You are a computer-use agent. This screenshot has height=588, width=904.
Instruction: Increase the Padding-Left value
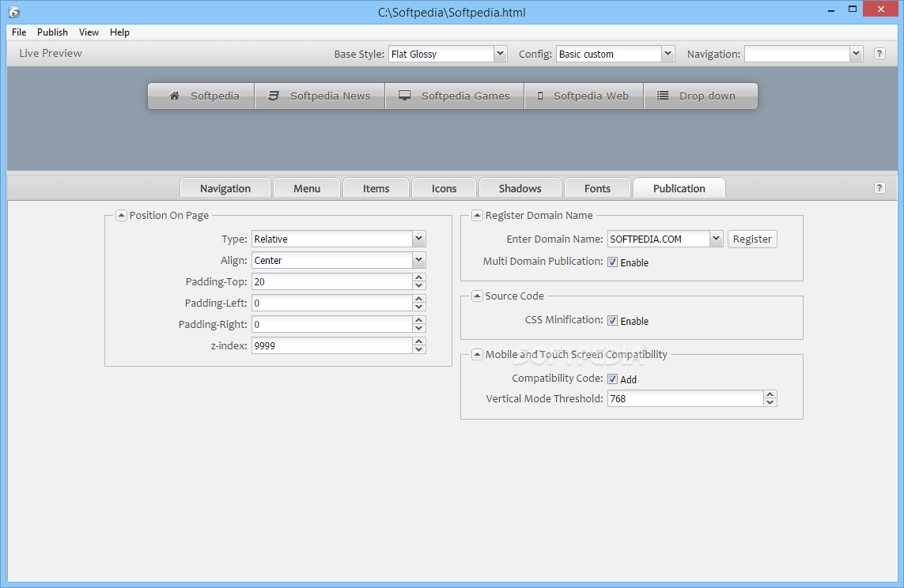[x=419, y=299]
